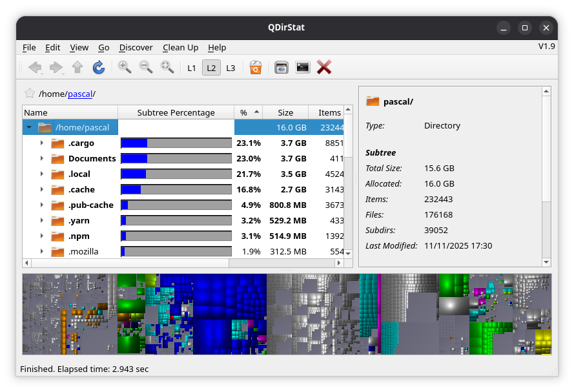Toggle the L2 layout button
This screenshot has height=392, width=574.
coord(211,68)
